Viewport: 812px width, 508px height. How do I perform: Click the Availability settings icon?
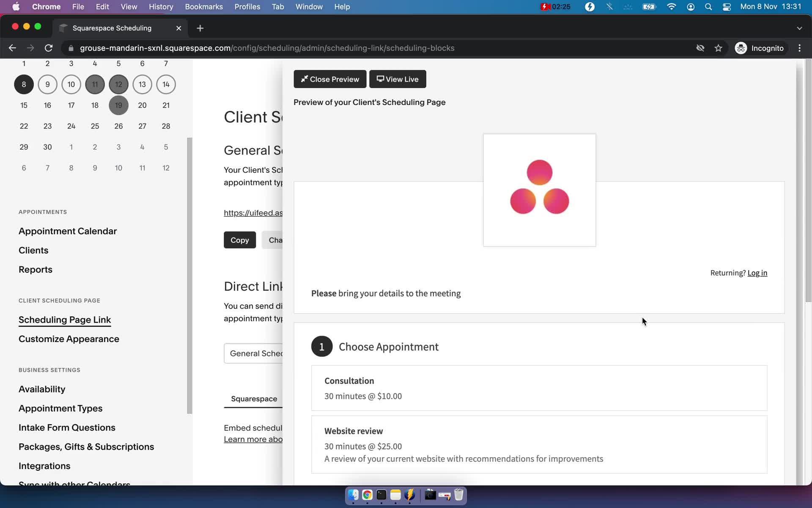tap(41, 389)
